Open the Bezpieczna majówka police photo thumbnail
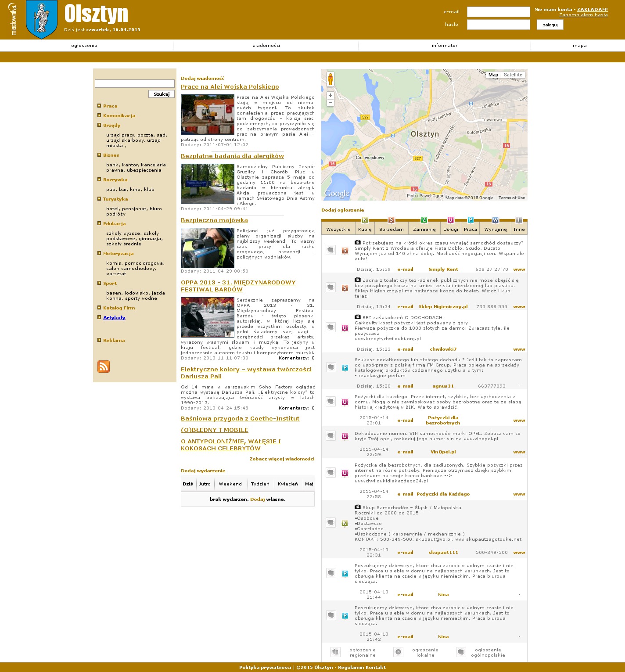625x672 pixels. coord(208,248)
